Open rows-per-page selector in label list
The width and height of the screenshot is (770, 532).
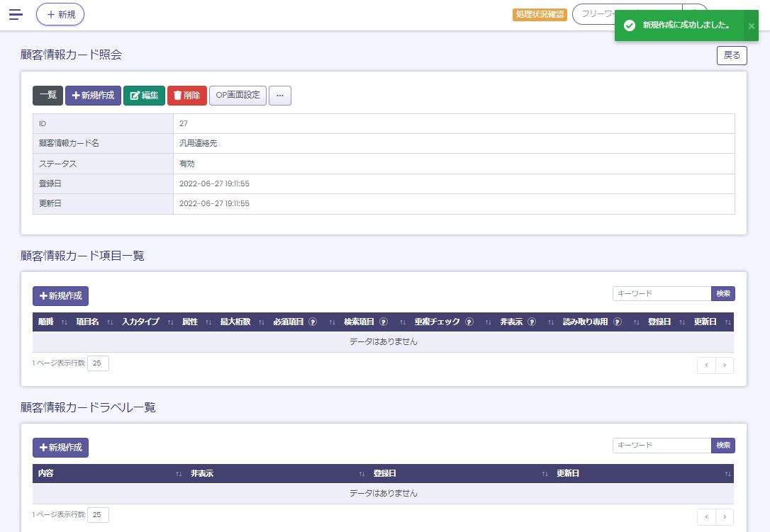[x=98, y=515]
